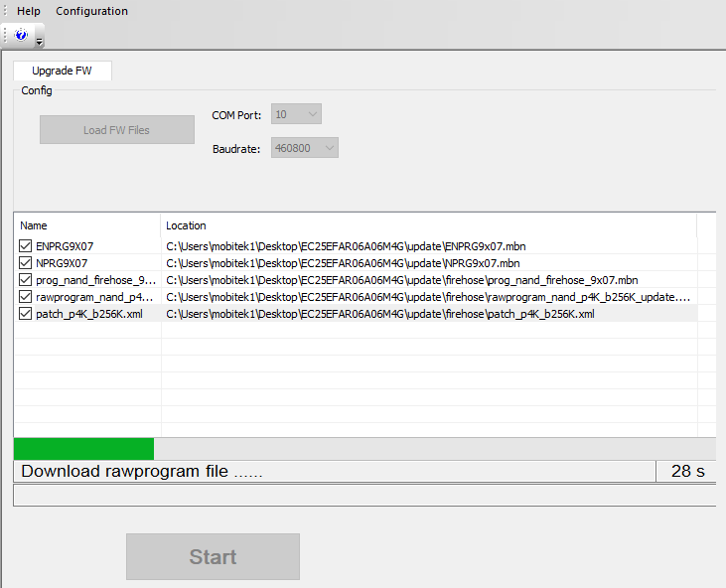
Task: Toggle the patch_p4K_b256K.xml checkbox
Action: tap(26, 314)
